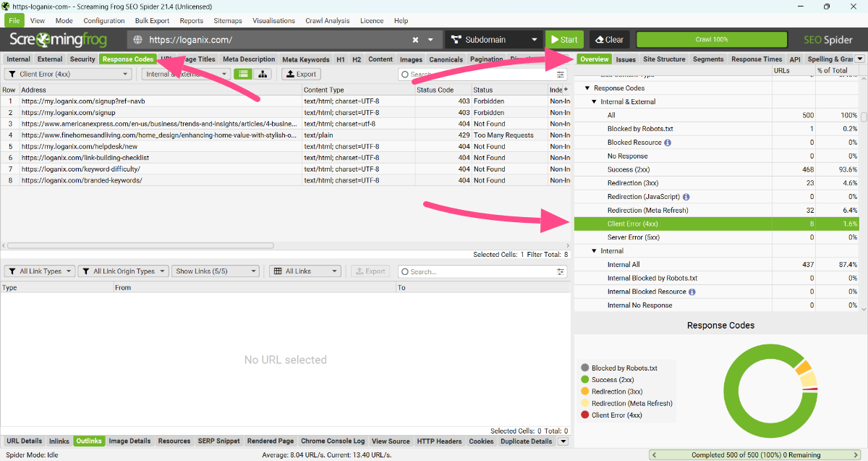The height and width of the screenshot is (461, 868).
Task: Open the All Link Origin Types dropdown
Action: [x=123, y=271]
